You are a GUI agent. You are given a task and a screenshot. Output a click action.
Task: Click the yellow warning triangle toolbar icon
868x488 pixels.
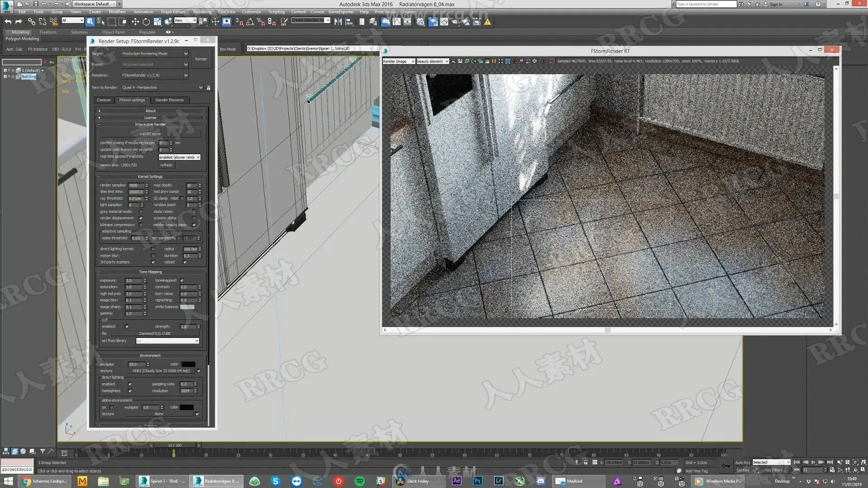(x=487, y=21)
